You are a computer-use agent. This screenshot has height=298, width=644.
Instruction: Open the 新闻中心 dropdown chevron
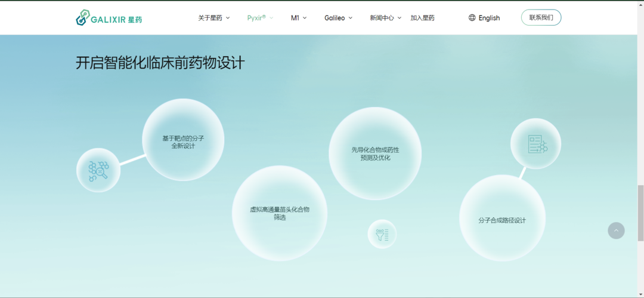coord(399,18)
